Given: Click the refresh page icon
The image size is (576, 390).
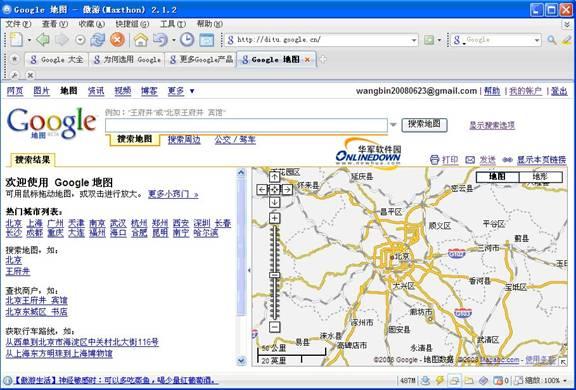Looking at the screenshot, I should [x=98, y=40].
